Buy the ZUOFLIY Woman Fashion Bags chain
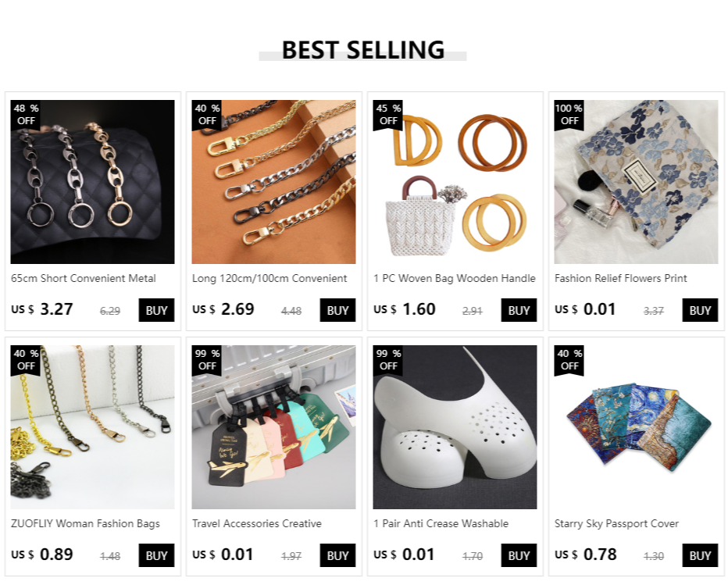 (x=156, y=555)
